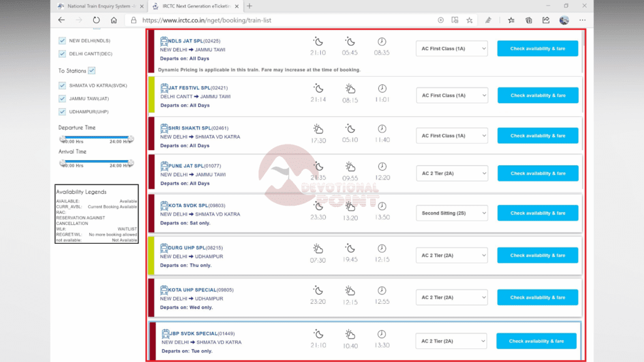Check availability & fare for NDLS JAT SPL

(x=538, y=49)
